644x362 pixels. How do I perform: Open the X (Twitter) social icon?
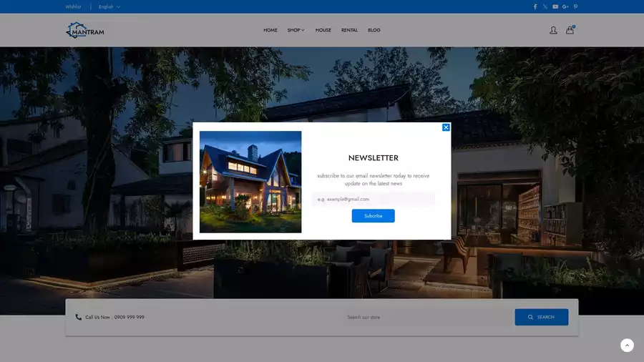pos(545,6)
